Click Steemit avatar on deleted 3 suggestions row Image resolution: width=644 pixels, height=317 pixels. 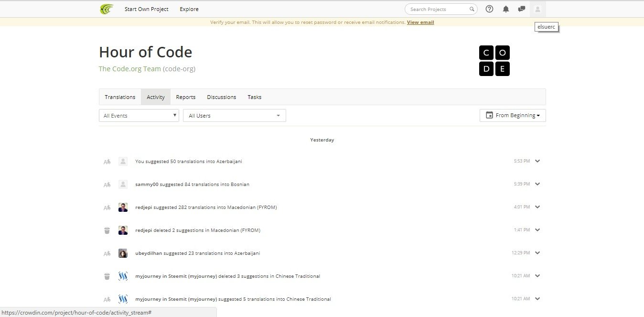[123, 276]
